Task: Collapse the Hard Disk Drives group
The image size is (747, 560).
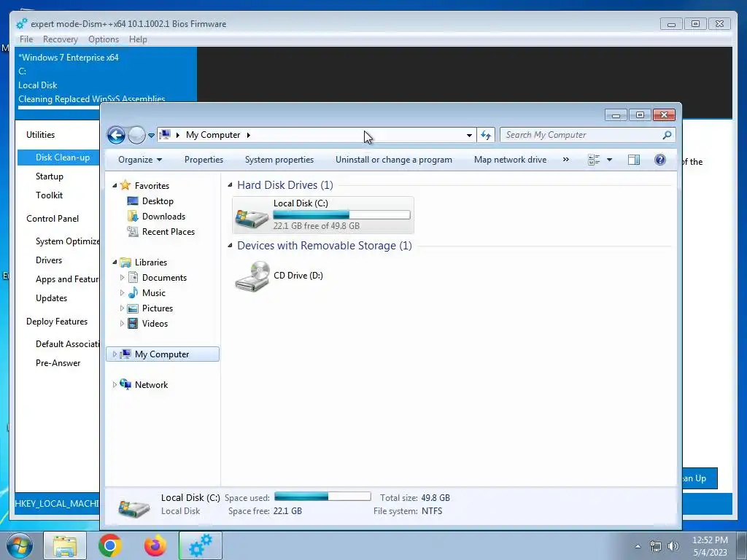Action: [x=230, y=184]
